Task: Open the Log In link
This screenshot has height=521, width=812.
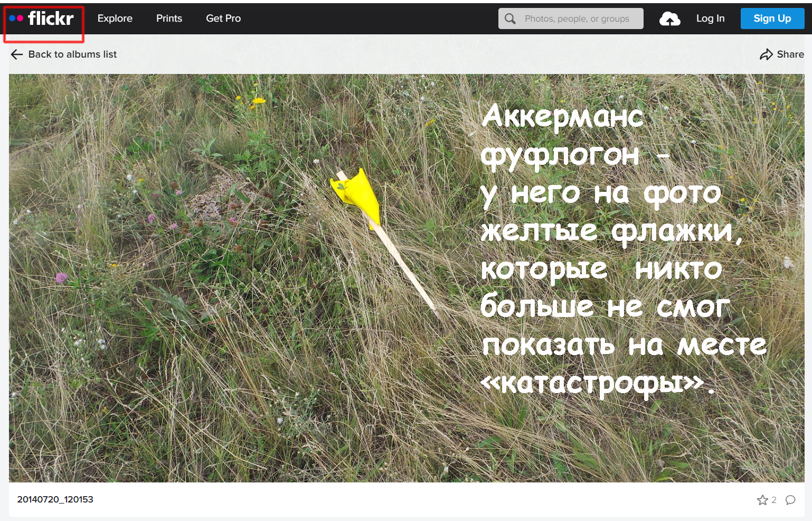Action: point(710,18)
